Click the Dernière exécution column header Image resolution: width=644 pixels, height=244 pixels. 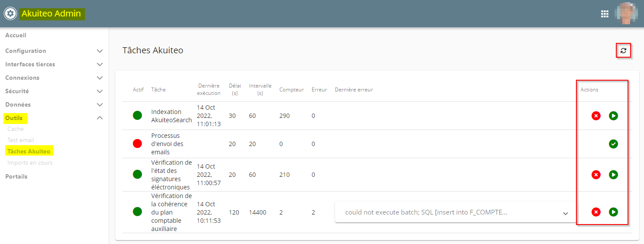pyautogui.click(x=209, y=90)
